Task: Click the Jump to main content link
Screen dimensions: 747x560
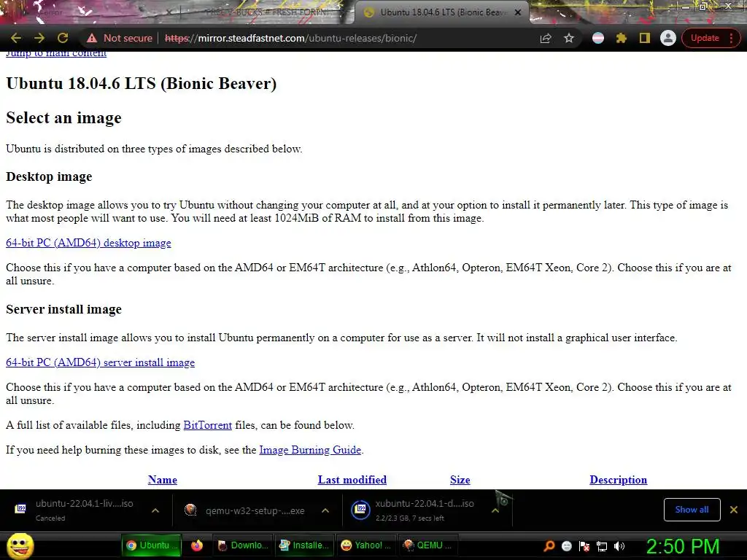Action: [56, 53]
